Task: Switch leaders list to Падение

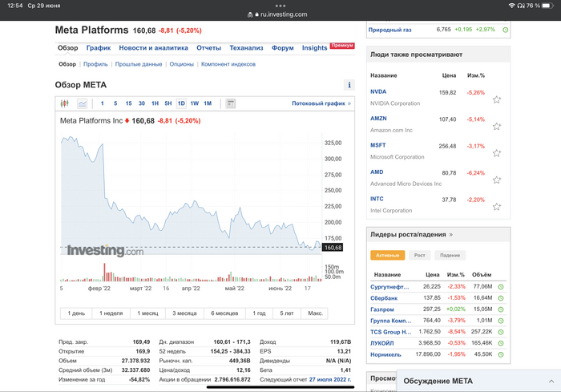Action: tap(450, 255)
